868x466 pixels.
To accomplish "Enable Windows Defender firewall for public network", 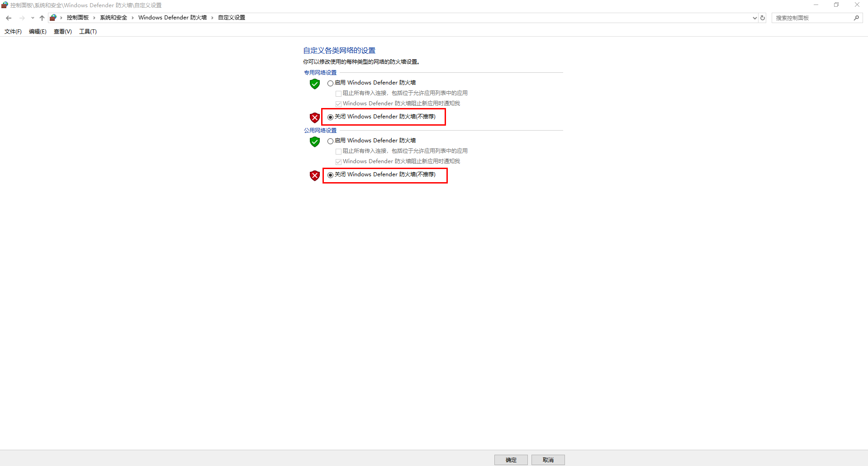I will click(331, 141).
